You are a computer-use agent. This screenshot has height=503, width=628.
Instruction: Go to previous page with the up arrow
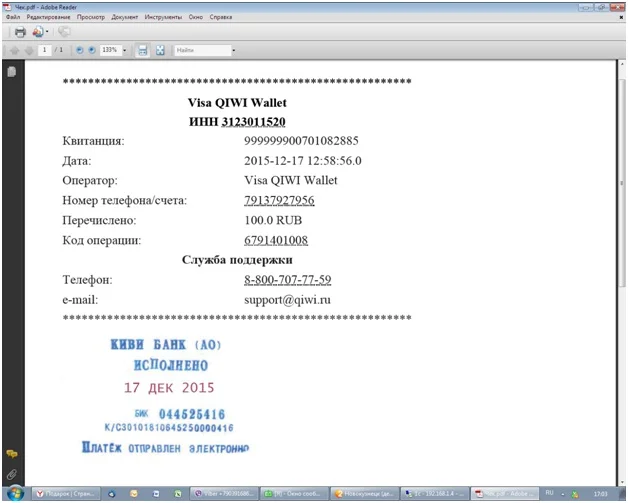[15, 50]
